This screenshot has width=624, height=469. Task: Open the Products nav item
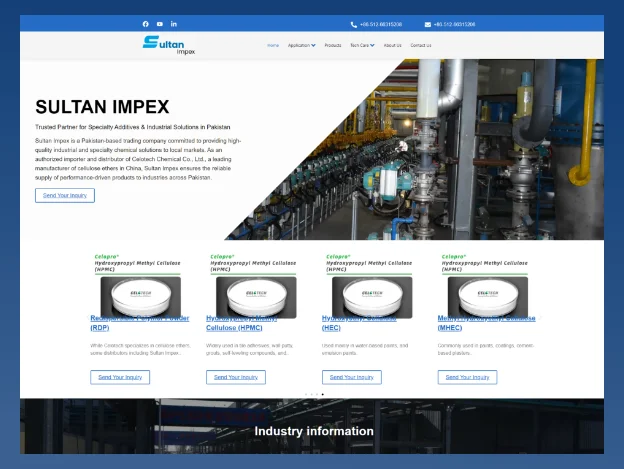(x=333, y=45)
